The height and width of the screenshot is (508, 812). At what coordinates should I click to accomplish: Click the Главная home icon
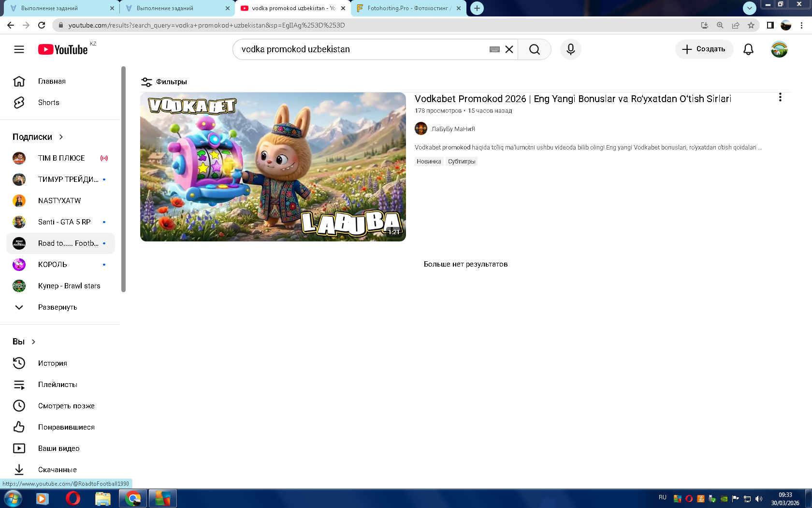tap(19, 81)
